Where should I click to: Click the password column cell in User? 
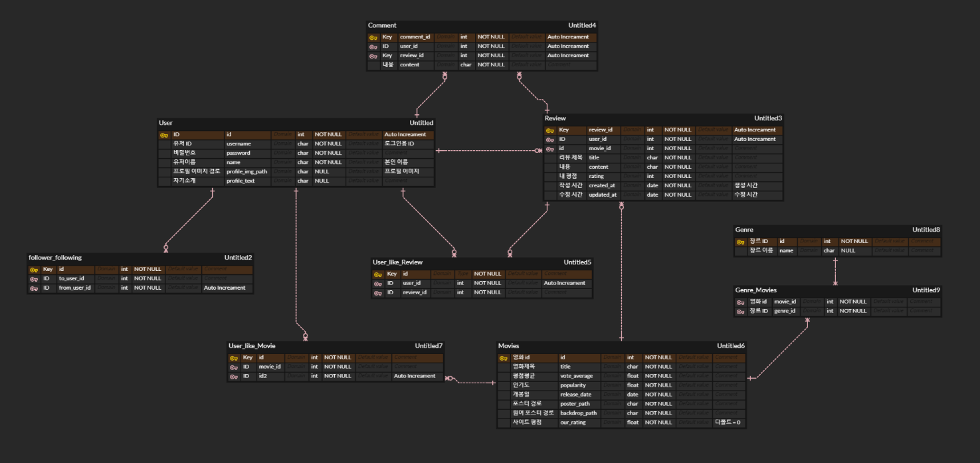[x=248, y=153]
